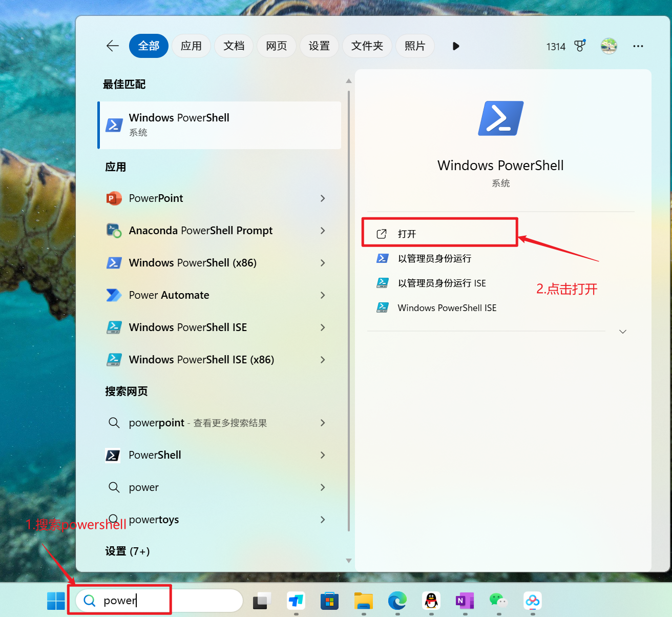Image resolution: width=672 pixels, height=617 pixels.
Task: Show more filter tabs with the play arrow
Action: [x=456, y=46]
